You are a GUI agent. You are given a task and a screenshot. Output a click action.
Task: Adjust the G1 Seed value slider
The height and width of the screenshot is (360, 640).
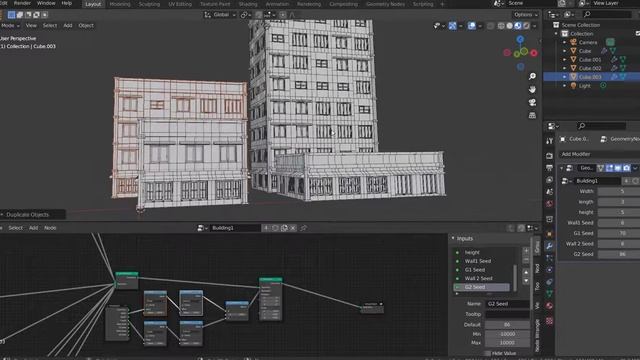618,233
